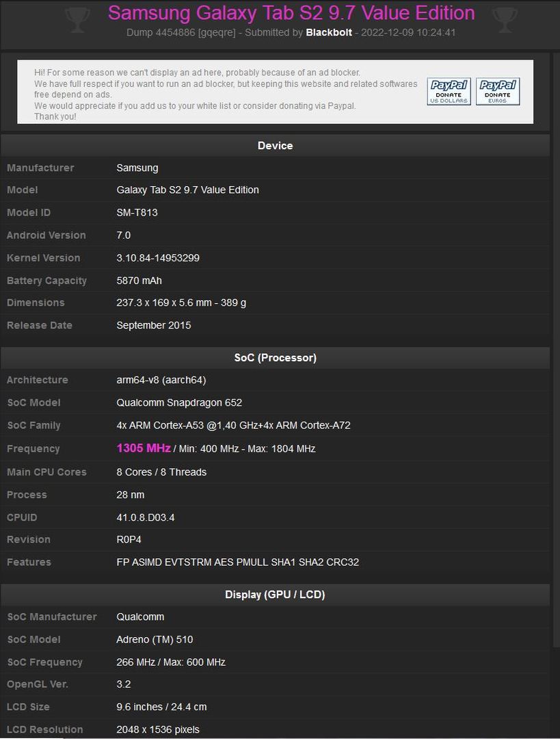Donate via PayPal in Euros
The image size is (560, 739).
[498, 92]
